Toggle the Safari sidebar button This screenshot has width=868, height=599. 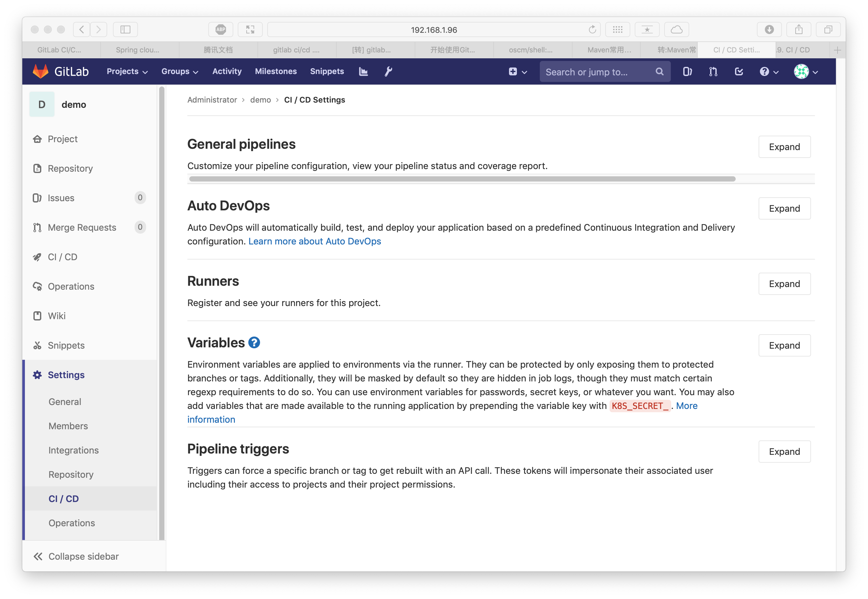coord(125,29)
